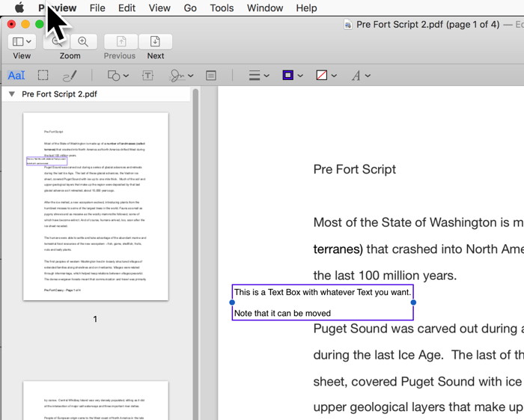This screenshot has height=420, width=524.
Task: Open the View sidebar options dropdown
Action: click(22, 42)
